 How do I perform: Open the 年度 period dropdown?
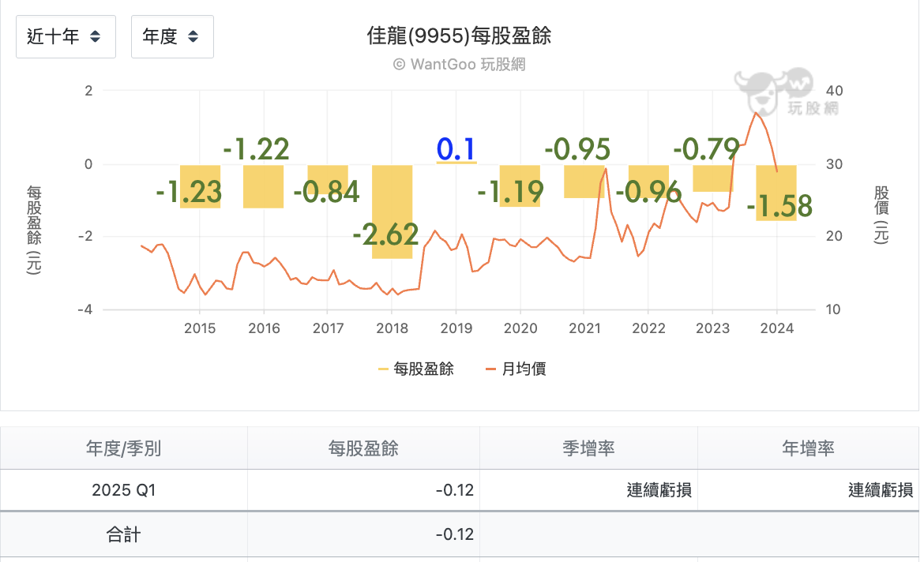(x=172, y=36)
